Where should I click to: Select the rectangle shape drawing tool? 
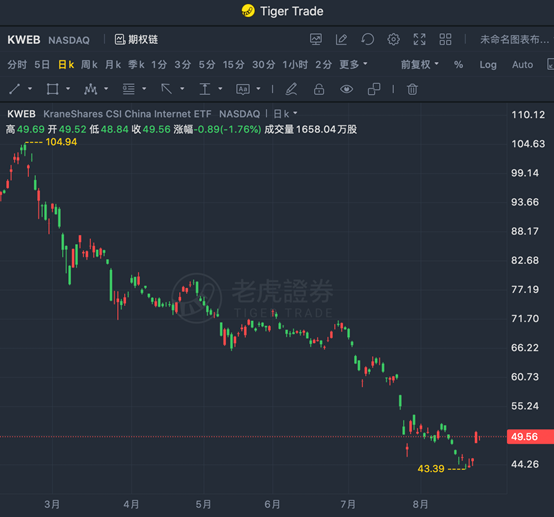[x=52, y=89]
